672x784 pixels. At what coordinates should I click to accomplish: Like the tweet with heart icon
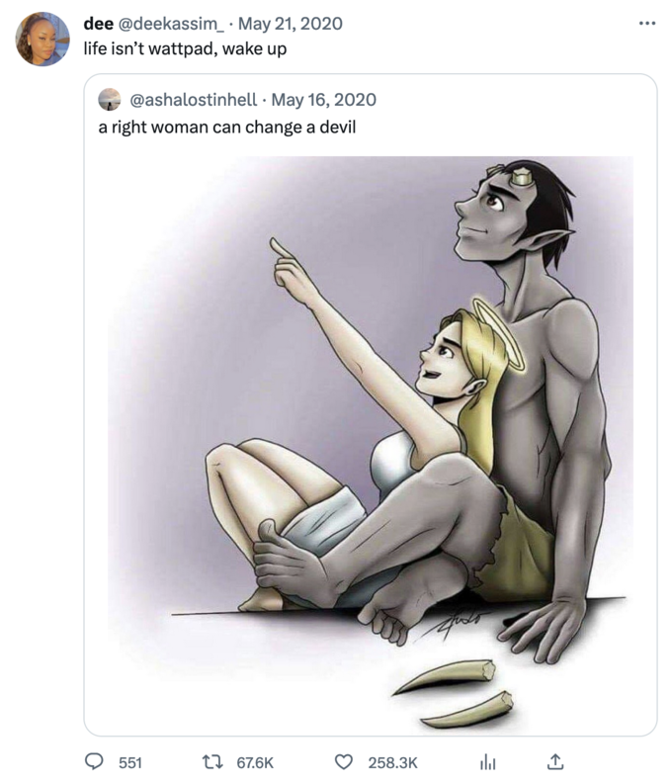point(343,762)
